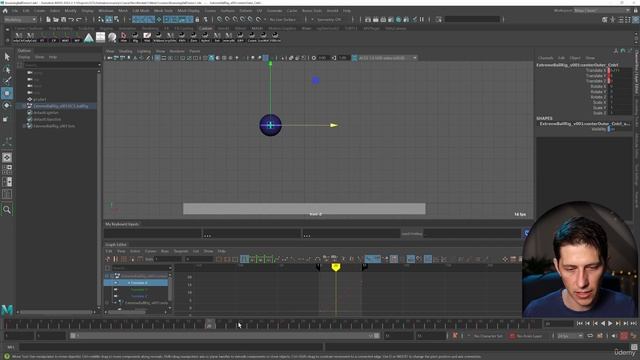Click the yellow X-axis move arrow
The image size is (640, 360).
pyautogui.click(x=334, y=125)
